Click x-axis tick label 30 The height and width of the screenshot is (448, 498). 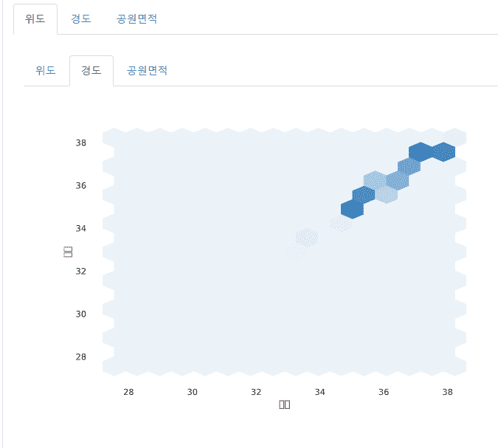[x=193, y=392]
